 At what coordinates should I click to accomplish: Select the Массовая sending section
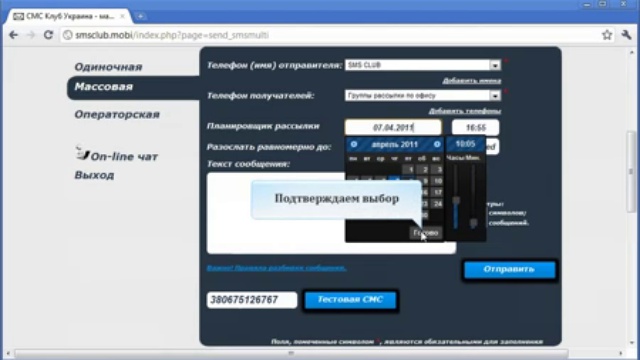(104, 87)
